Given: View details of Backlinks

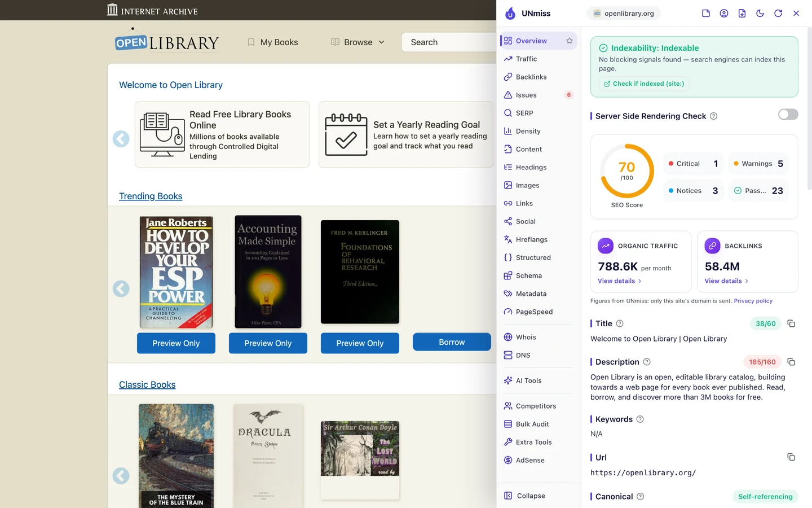Looking at the screenshot, I should pyautogui.click(x=726, y=281).
